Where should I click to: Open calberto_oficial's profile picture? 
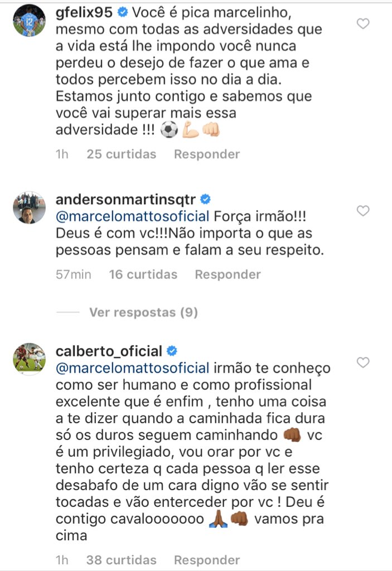click(29, 359)
